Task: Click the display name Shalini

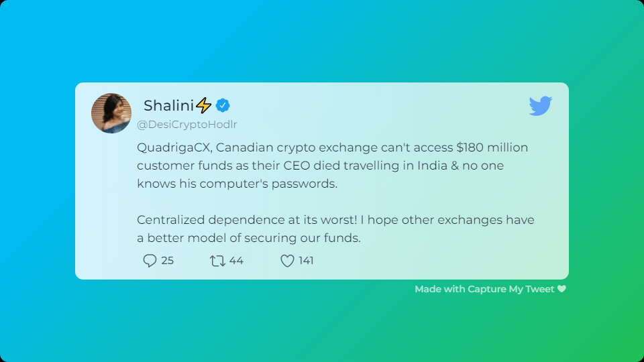Action: [x=168, y=105]
